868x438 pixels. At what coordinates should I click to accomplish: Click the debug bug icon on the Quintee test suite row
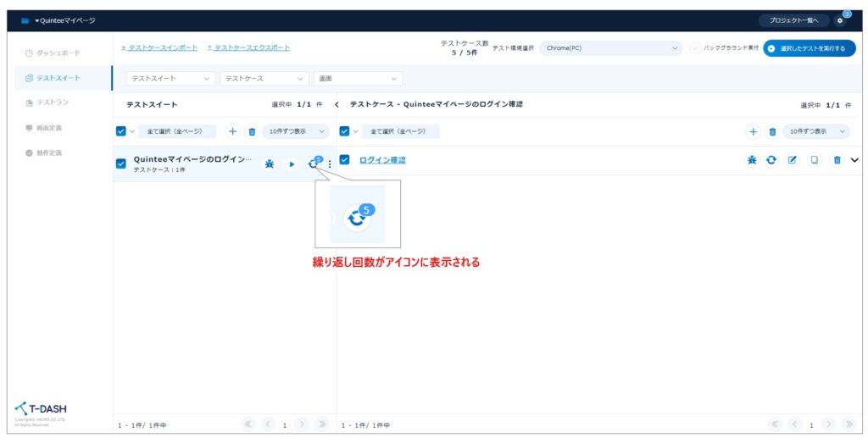tap(270, 164)
